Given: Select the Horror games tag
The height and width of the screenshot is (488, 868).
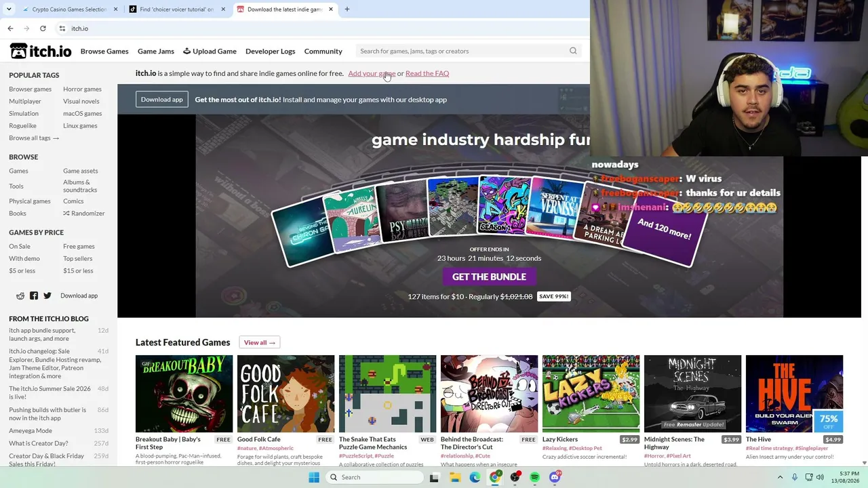Looking at the screenshot, I should pos(82,89).
